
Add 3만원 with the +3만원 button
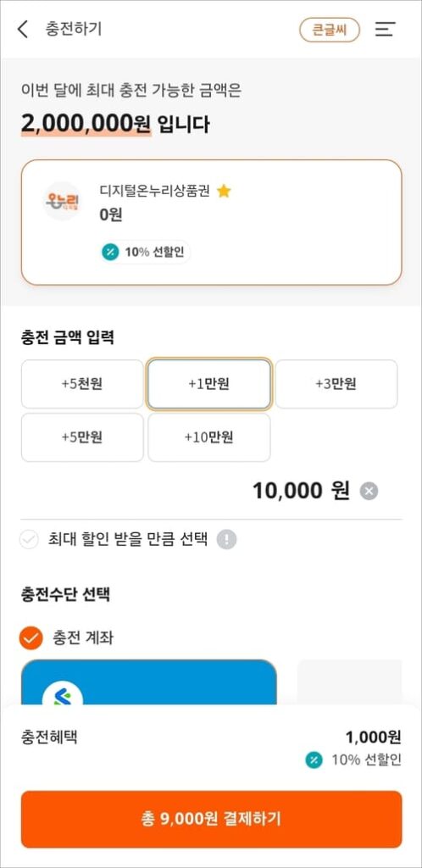(x=336, y=384)
